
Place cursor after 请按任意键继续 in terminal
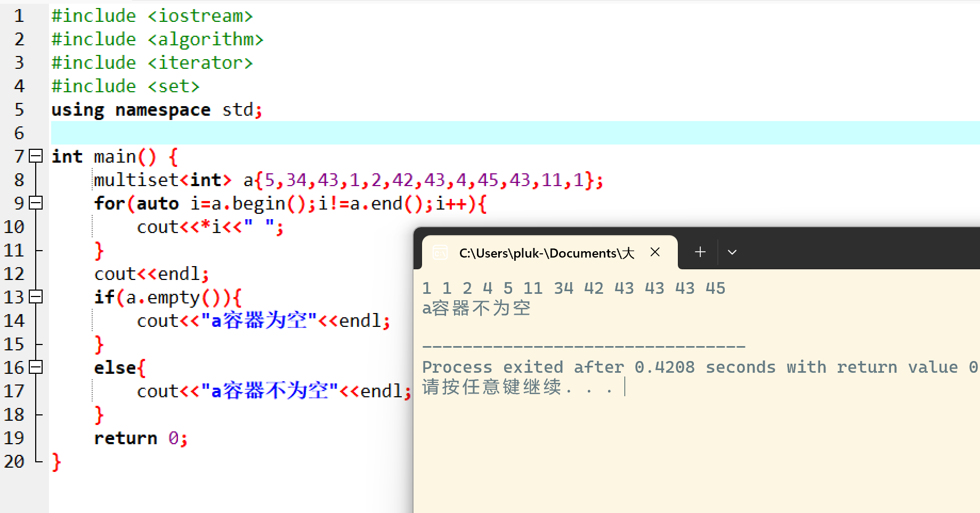[x=624, y=388]
